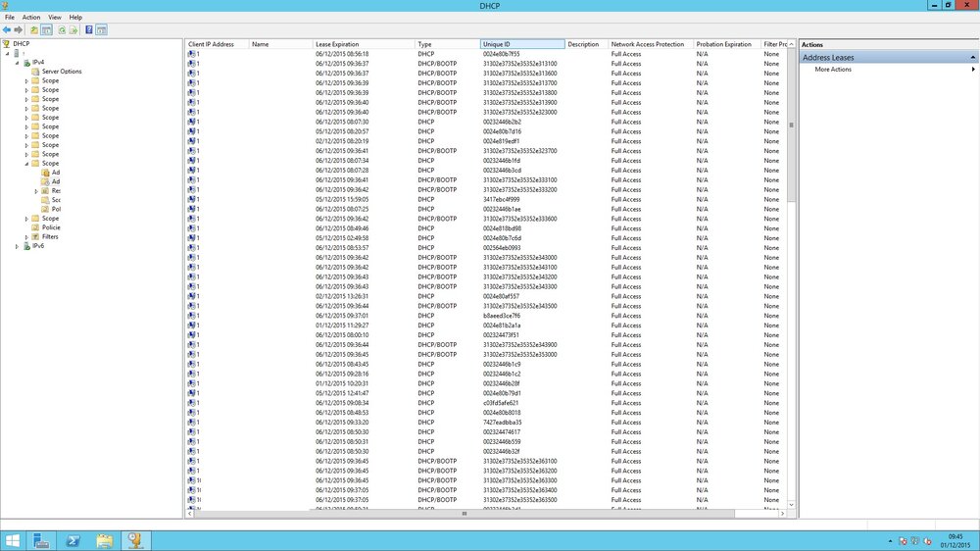Open the Windows Start button

click(13, 541)
